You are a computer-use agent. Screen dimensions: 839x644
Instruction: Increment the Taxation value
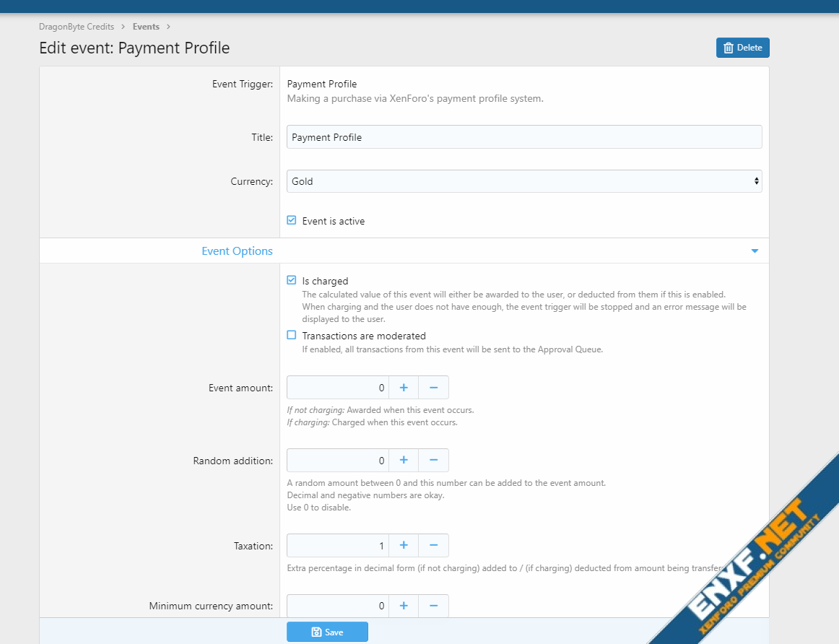click(x=404, y=546)
